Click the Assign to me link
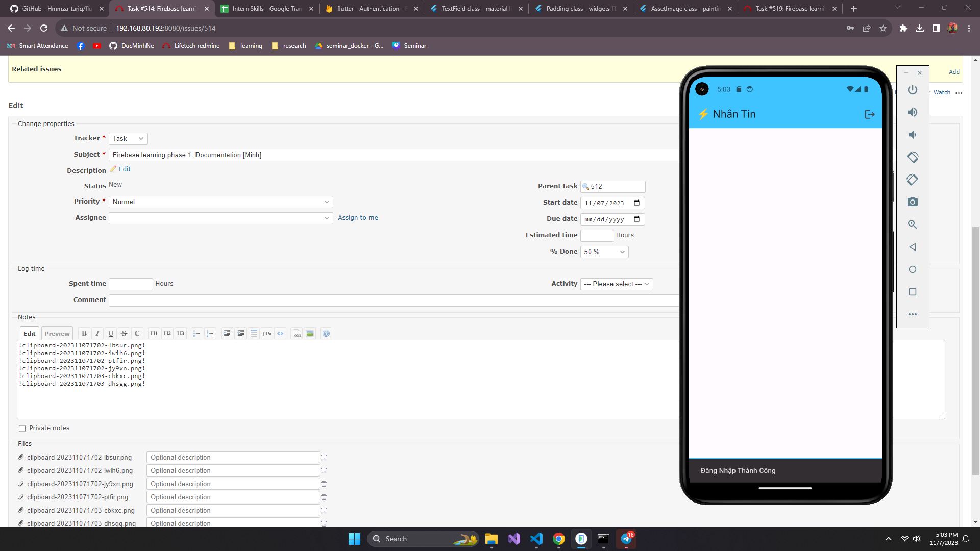 (358, 218)
